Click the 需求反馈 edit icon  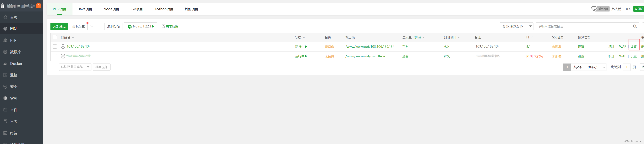[163, 26]
